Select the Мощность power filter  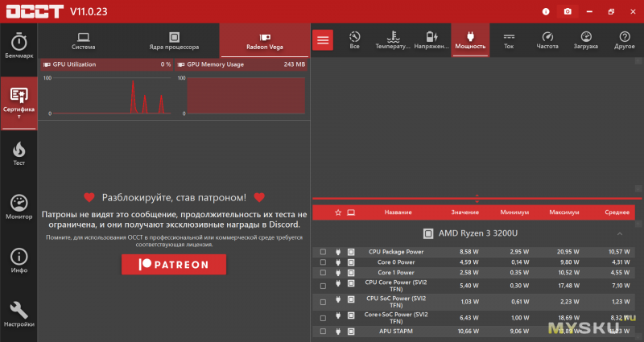pos(470,40)
